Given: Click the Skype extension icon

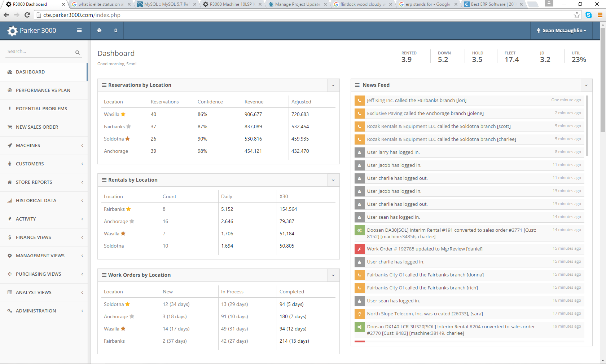Looking at the screenshot, I should click(589, 15).
